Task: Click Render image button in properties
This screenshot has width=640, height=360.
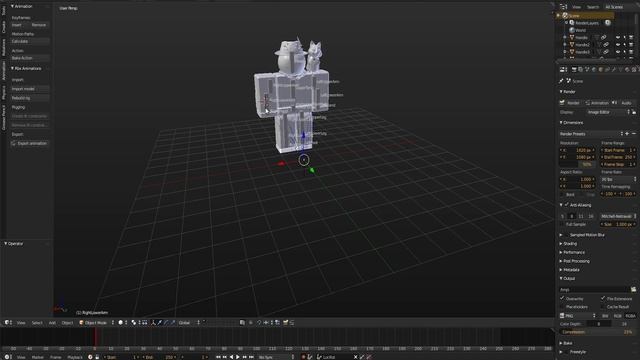Action: [571, 103]
